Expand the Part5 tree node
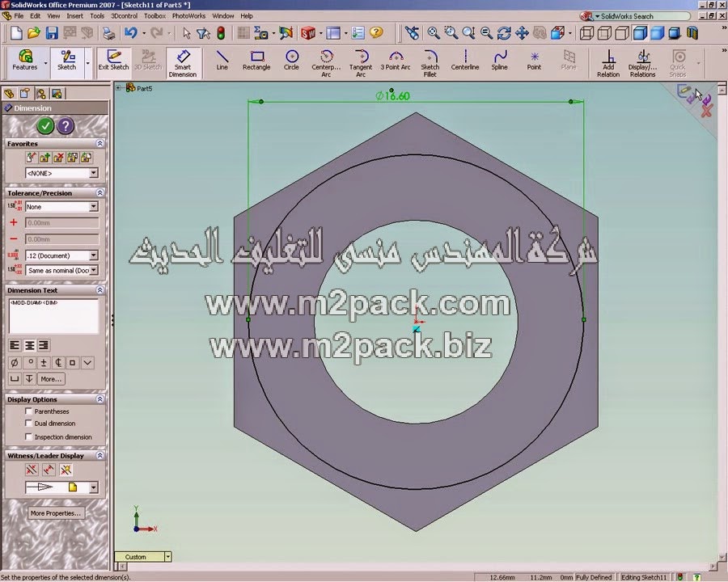 [119, 88]
